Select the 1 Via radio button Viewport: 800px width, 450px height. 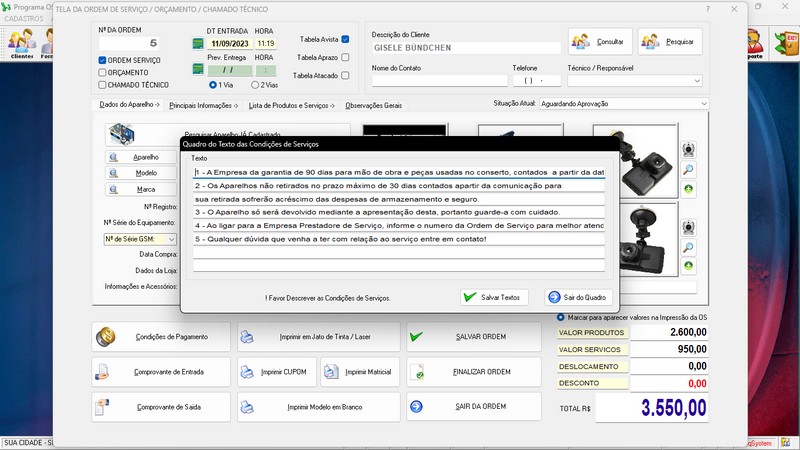pos(213,85)
